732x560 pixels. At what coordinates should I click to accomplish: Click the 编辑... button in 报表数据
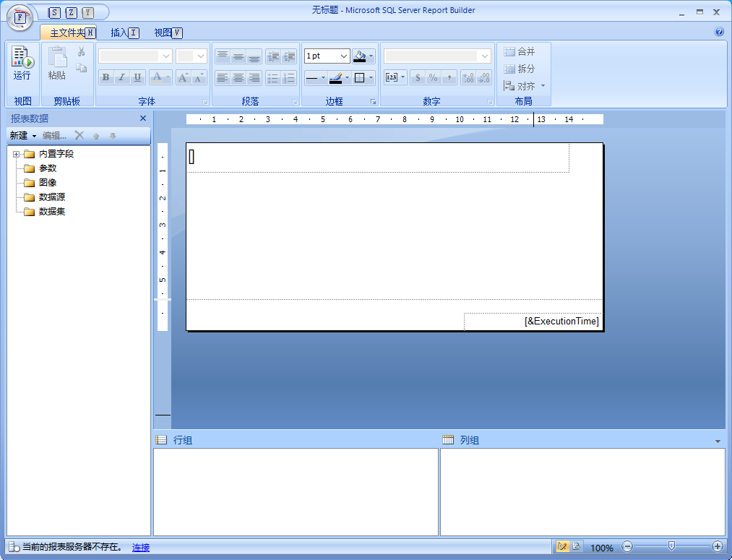54,136
